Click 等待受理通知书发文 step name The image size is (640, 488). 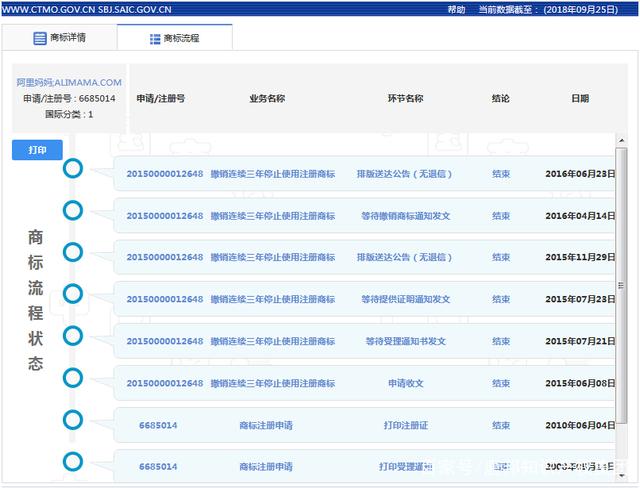coord(405,341)
